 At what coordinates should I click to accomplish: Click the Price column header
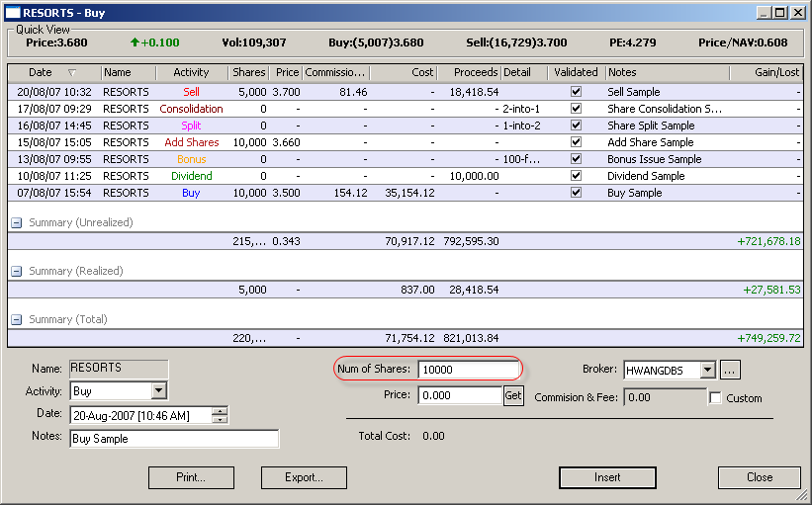[286, 72]
